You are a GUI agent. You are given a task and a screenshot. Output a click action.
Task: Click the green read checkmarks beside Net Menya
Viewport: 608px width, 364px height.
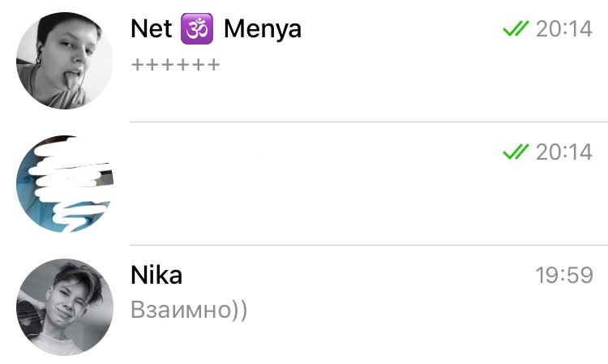(516, 28)
